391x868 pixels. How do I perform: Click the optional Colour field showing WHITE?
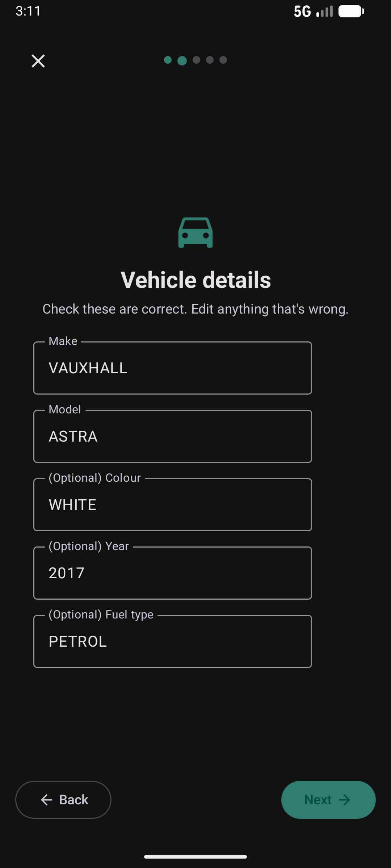click(x=173, y=504)
